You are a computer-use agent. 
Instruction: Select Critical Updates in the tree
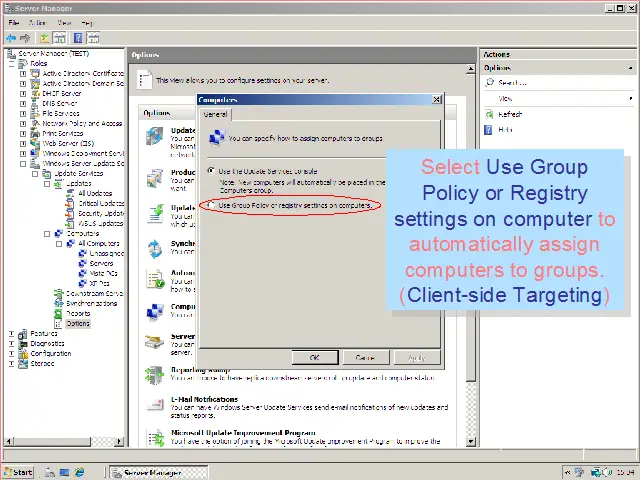pyautogui.click(x=101, y=204)
